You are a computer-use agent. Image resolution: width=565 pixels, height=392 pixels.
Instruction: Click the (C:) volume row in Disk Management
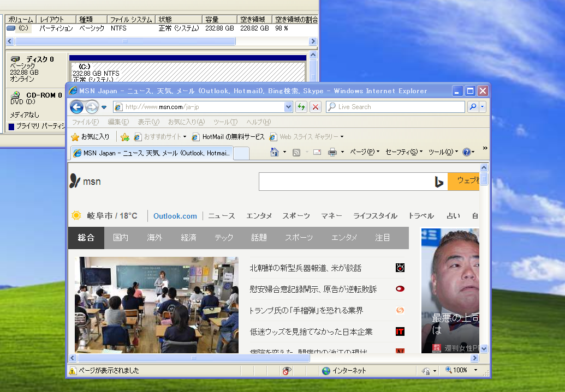162,28
